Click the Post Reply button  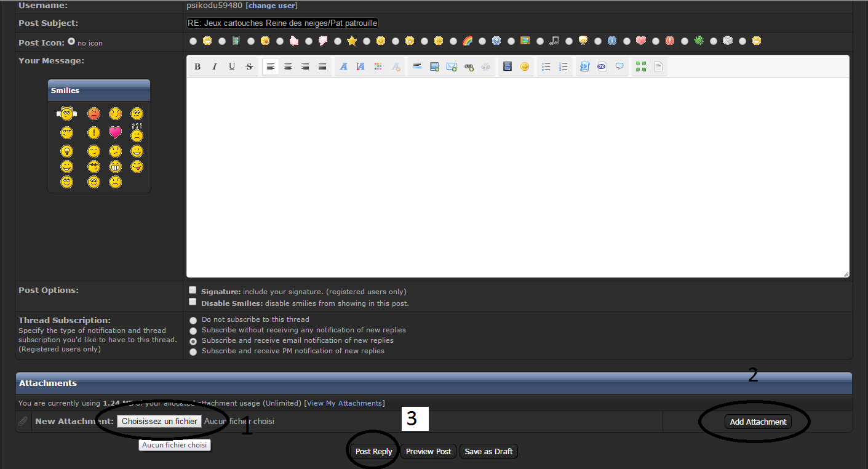tap(373, 452)
